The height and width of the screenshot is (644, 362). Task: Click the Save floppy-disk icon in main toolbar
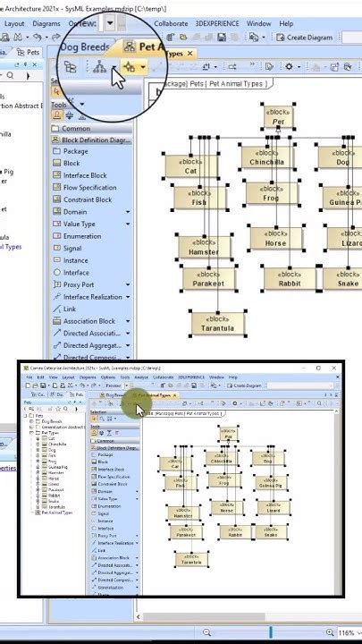[222, 38]
